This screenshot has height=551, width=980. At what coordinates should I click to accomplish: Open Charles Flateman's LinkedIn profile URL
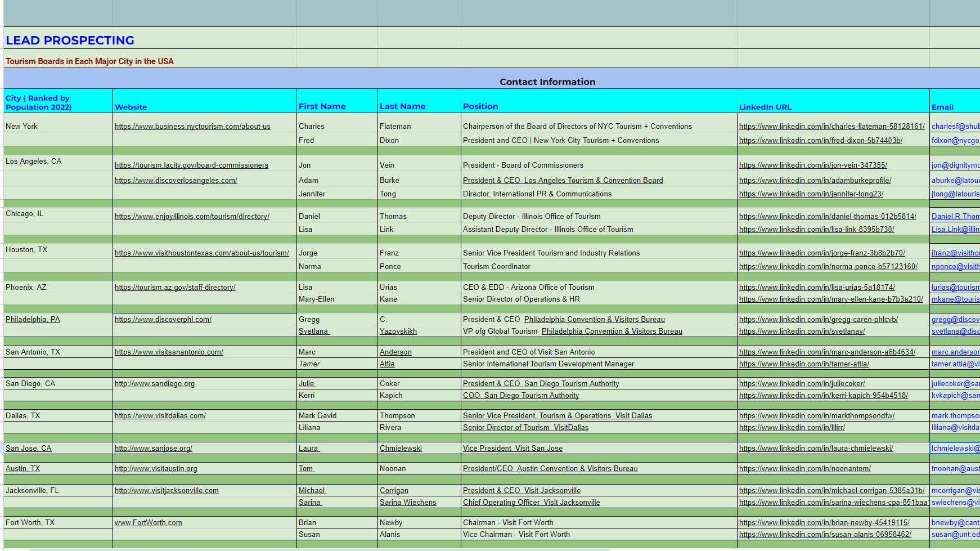click(x=832, y=127)
